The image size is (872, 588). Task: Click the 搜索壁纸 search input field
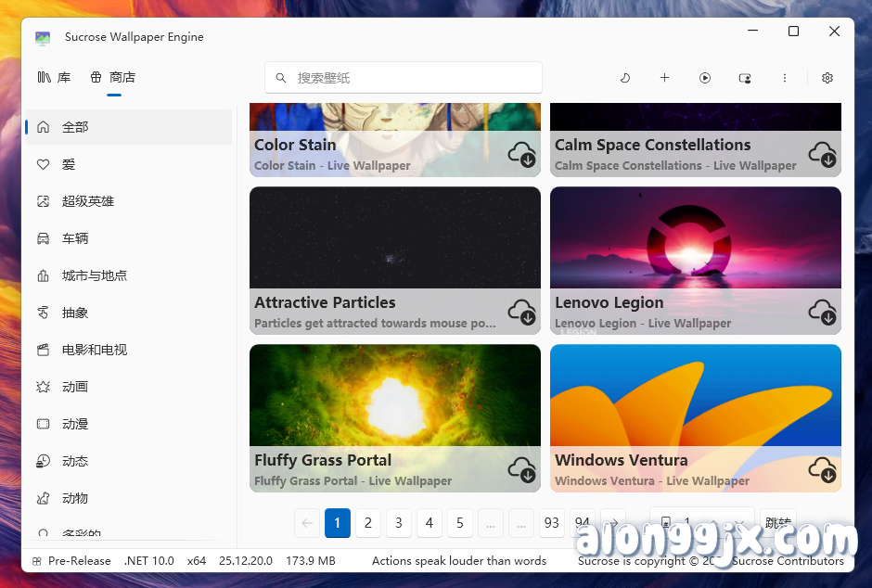click(403, 78)
